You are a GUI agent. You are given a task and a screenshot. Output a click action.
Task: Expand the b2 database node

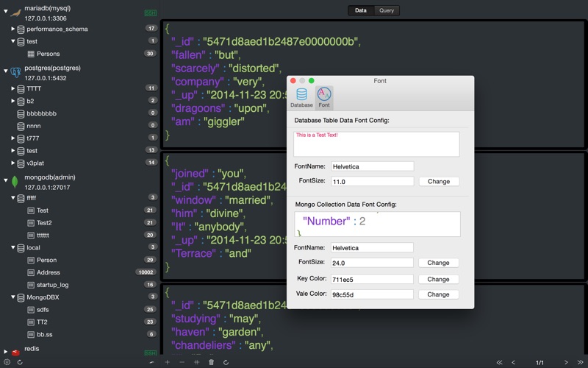12,101
